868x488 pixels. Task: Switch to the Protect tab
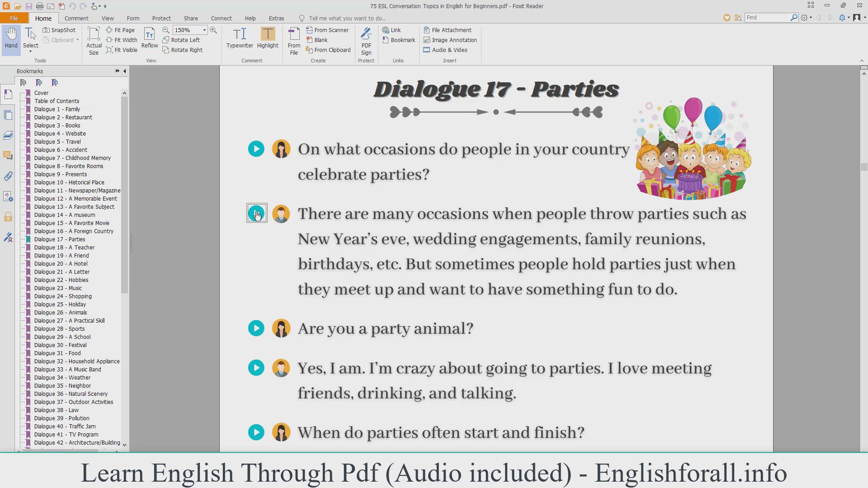(x=161, y=18)
